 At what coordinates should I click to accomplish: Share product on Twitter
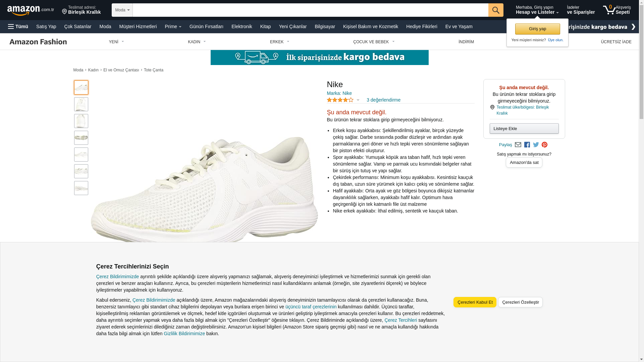pos(536,145)
